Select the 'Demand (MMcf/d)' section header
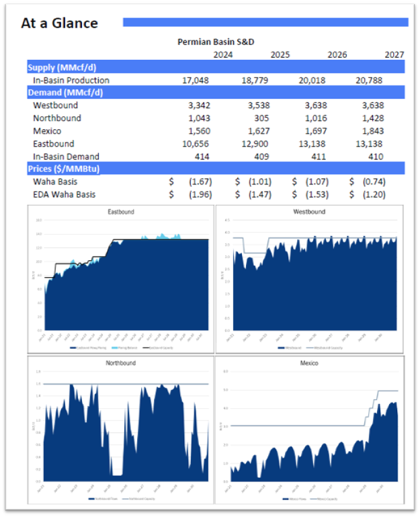 216,92
